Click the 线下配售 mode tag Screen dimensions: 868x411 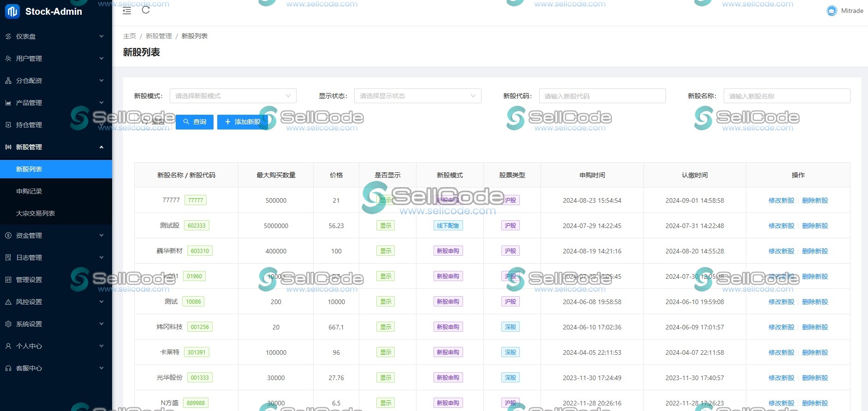pyautogui.click(x=448, y=225)
